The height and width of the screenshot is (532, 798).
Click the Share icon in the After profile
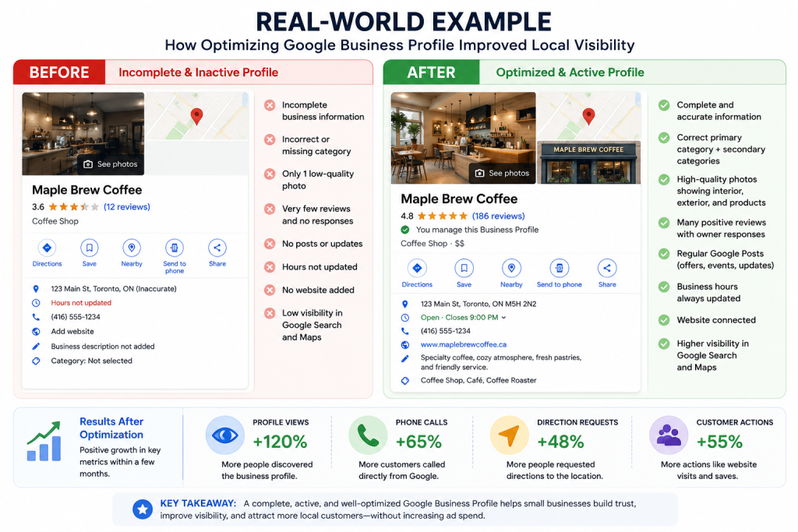pos(607,268)
